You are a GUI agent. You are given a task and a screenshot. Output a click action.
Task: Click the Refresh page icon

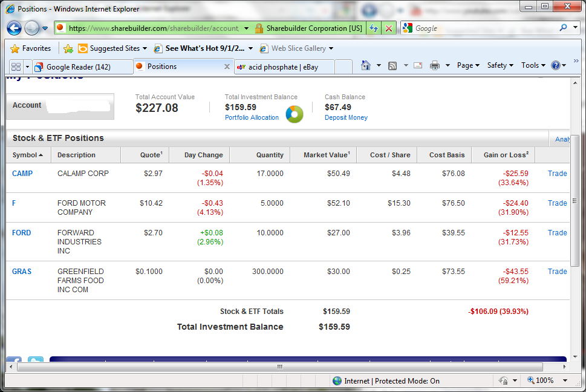[374, 28]
